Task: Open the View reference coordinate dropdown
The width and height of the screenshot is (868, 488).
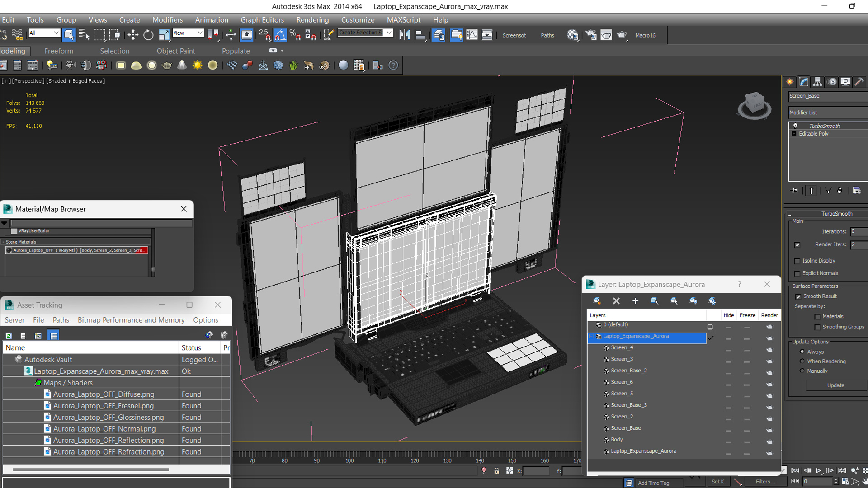Action: click(188, 33)
